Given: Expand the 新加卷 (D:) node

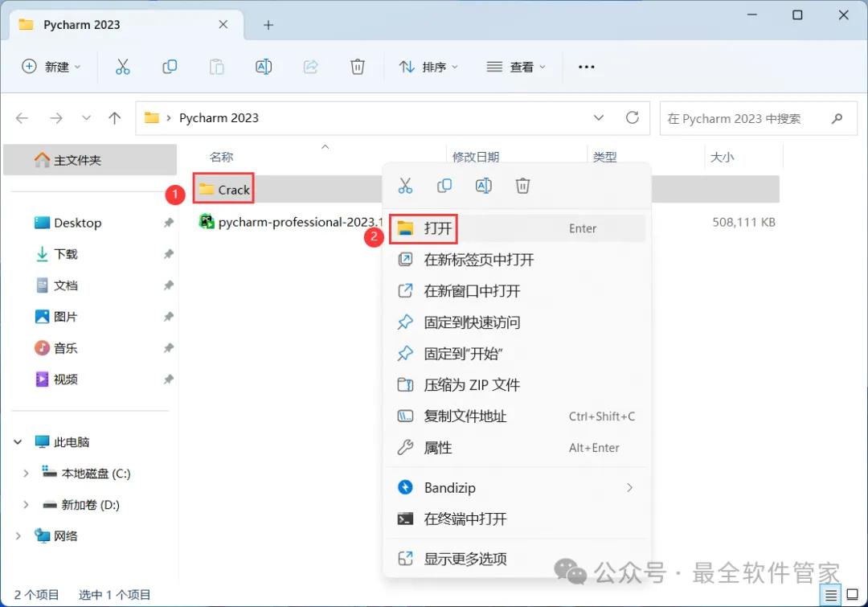Looking at the screenshot, I should (26, 505).
